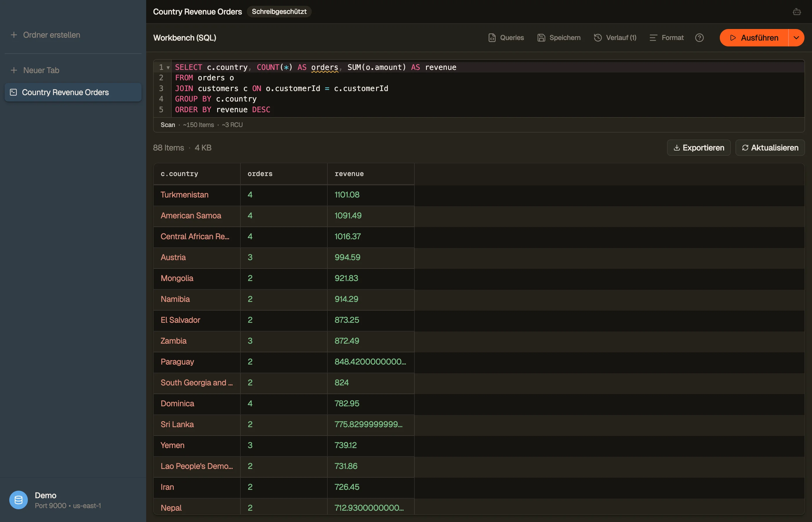Screen dimensions: 812x522
Task: Select the Mongolia cell
Action: pos(197,278)
